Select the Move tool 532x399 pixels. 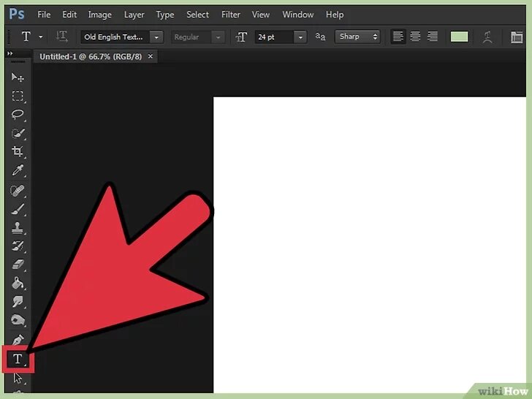[18, 77]
